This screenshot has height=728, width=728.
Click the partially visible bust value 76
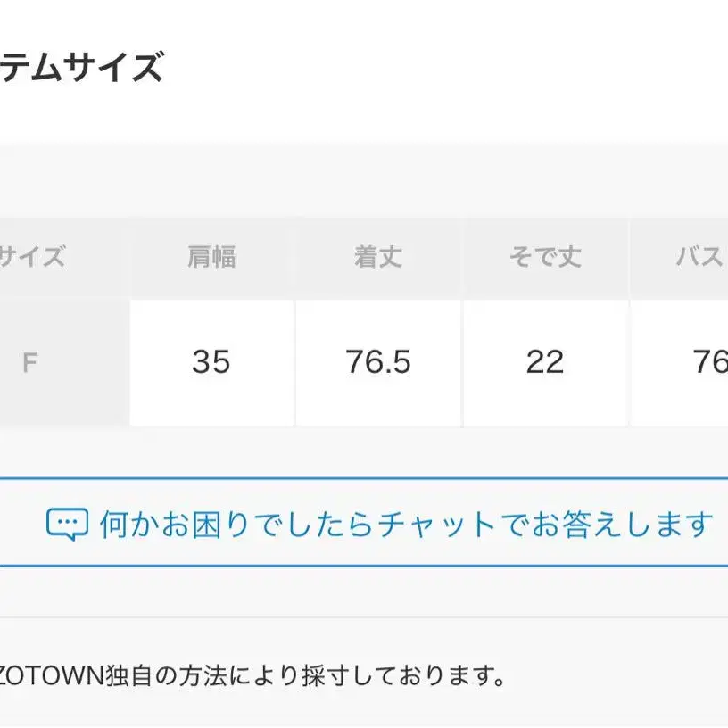(x=710, y=362)
